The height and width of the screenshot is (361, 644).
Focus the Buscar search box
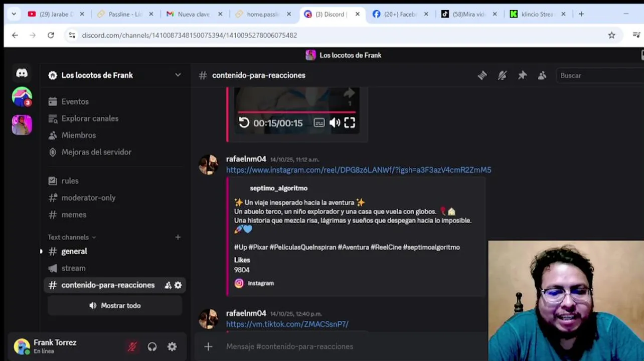coord(599,75)
